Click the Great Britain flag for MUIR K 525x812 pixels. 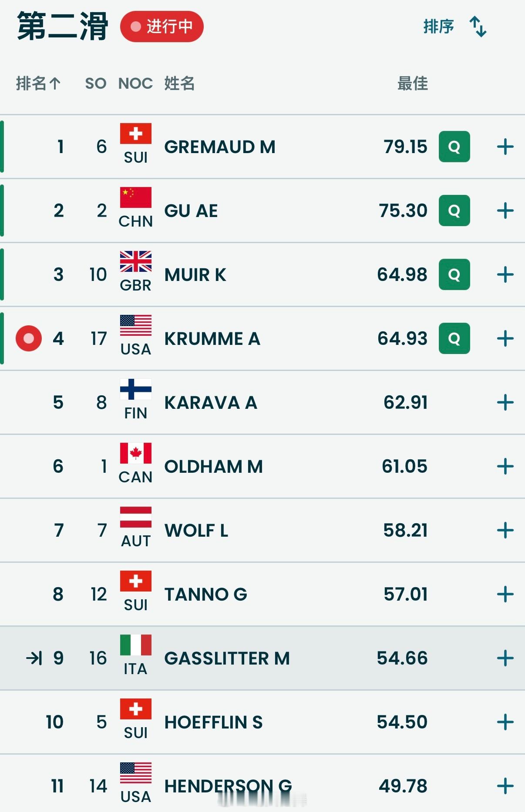click(136, 261)
